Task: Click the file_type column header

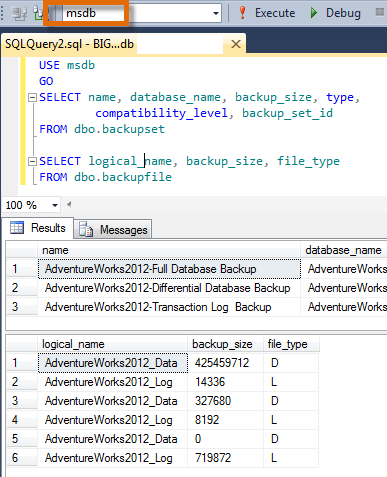Action: pos(291,344)
